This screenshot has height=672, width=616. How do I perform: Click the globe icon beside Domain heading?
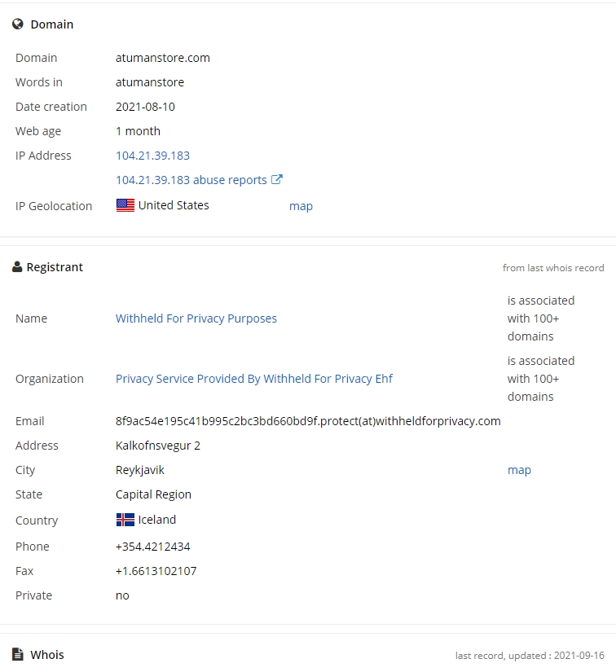[x=18, y=24]
